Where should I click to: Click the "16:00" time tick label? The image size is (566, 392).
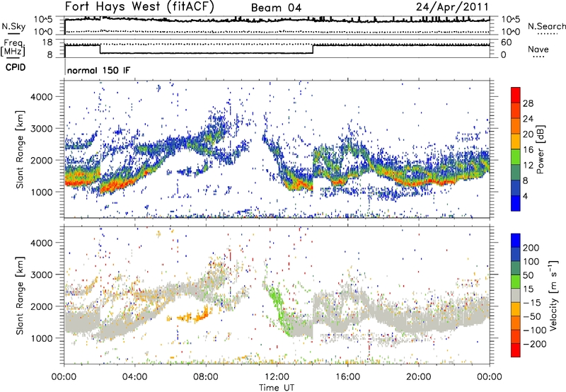point(347,377)
